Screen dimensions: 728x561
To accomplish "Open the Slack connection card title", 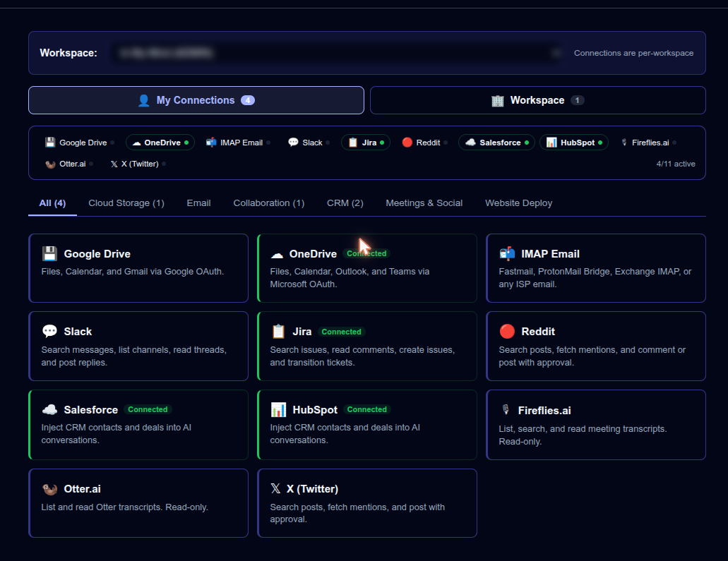I will pos(78,332).
